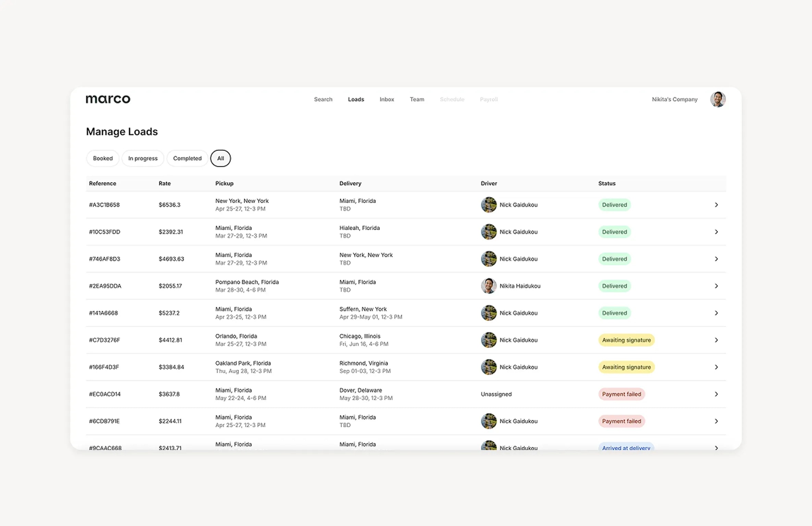Switch to the Inbox nav tab
The width and height of the screenshot is (812, 526).
click(x=387, y=99)
